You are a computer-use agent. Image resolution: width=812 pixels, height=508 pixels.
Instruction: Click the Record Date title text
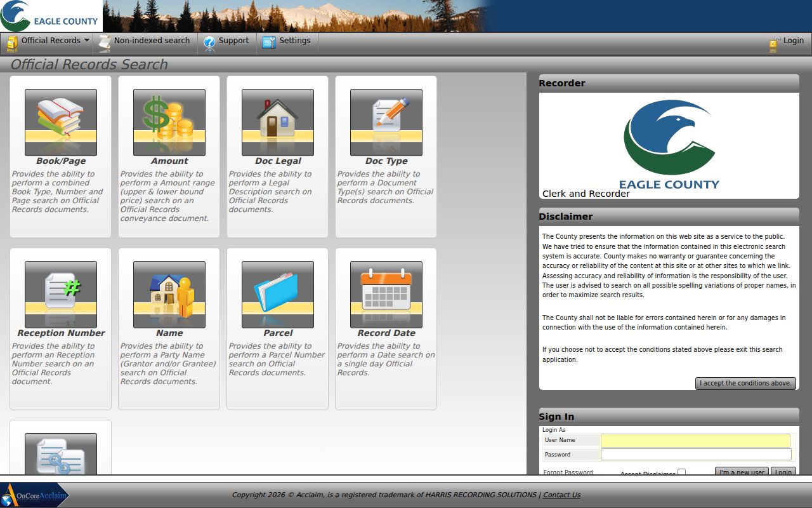(386, 333)
